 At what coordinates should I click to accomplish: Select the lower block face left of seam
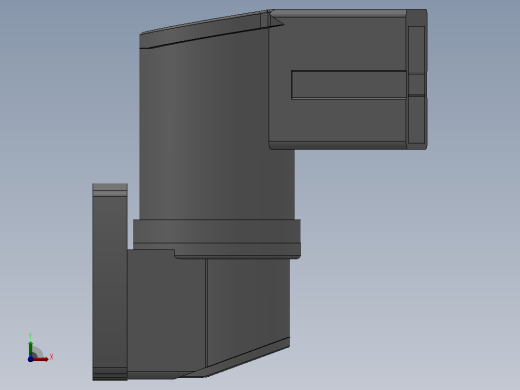click(x=166, y=310)
